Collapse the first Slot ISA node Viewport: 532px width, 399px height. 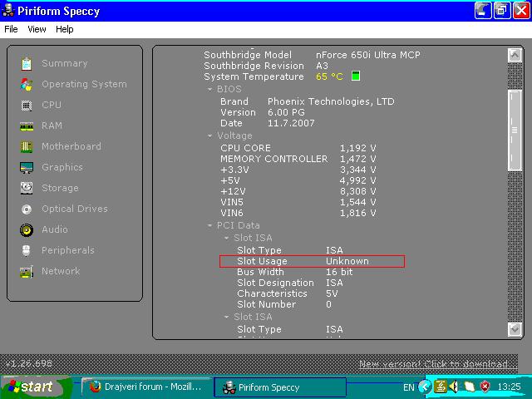click(226, 239)
